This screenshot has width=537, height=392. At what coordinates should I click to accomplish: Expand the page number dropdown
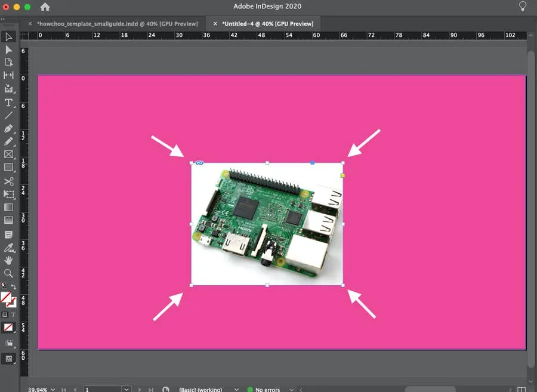pyautogui.click(x=126, y=390)
